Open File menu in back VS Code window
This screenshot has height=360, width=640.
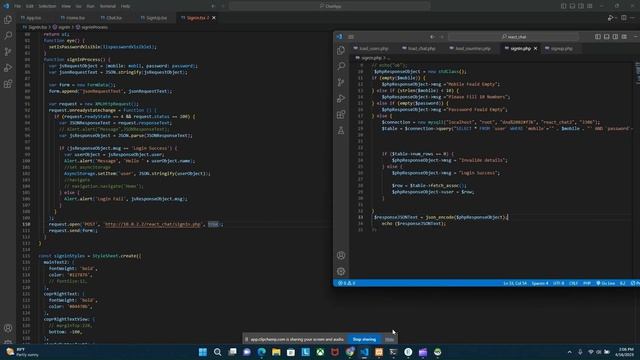click(x=17, y=6)
